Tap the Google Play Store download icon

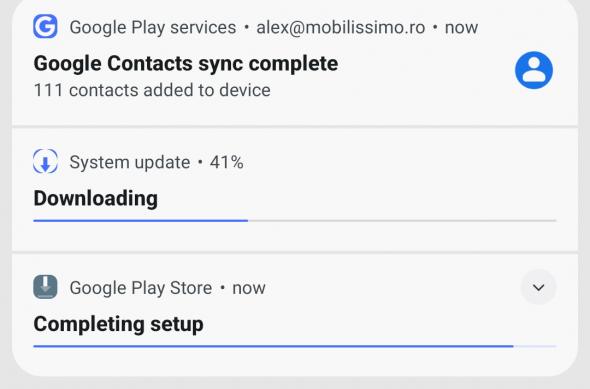pyautogui.click(x=45, y=287)
